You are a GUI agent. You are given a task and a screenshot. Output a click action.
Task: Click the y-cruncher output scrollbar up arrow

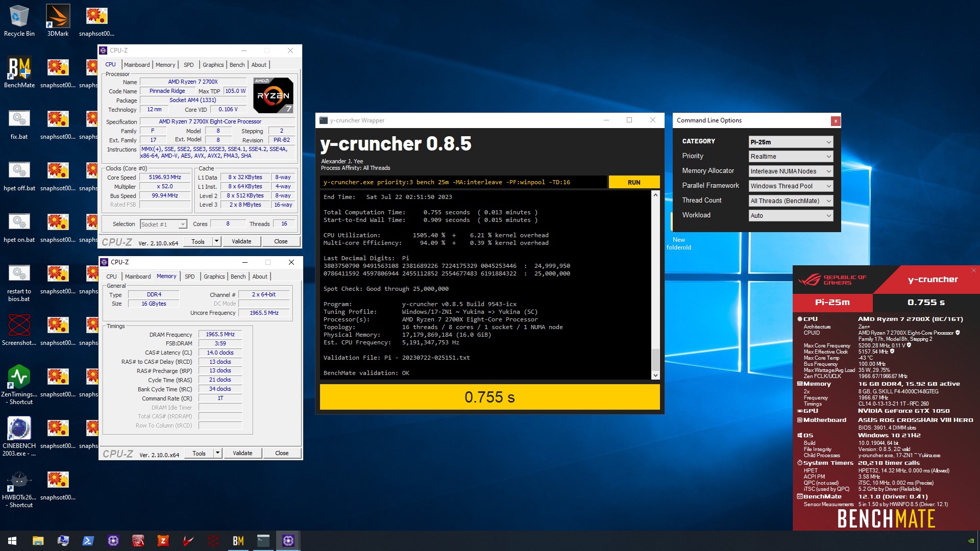(655, 195)
